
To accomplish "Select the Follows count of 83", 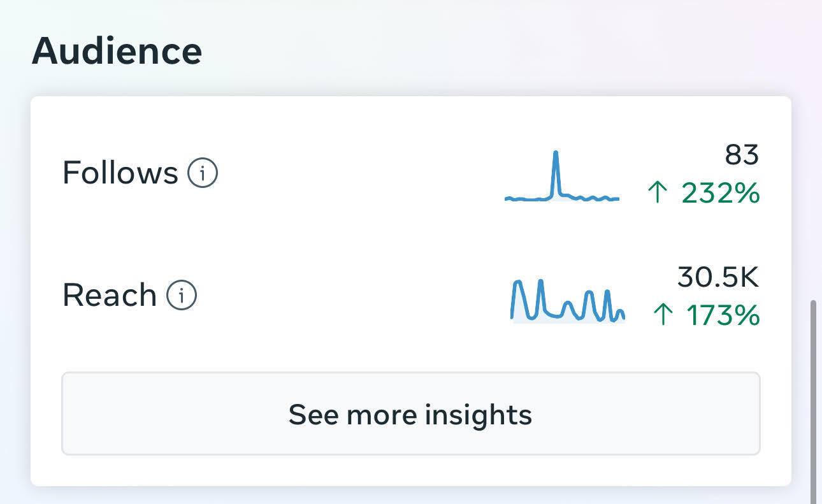I will (742, 155).
